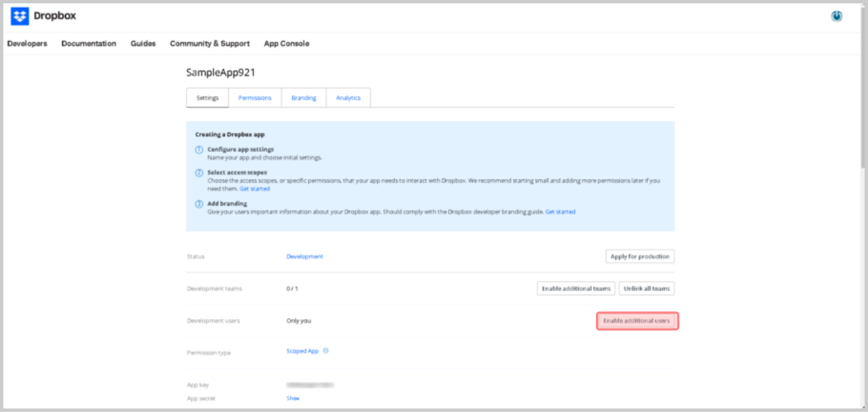Click the 'Only you' value

[299, 321]
